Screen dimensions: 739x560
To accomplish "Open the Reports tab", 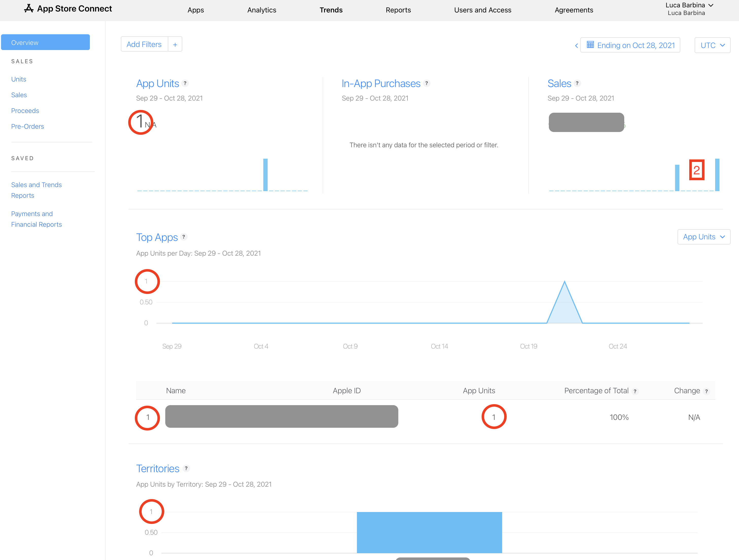I will click(398, 10).
